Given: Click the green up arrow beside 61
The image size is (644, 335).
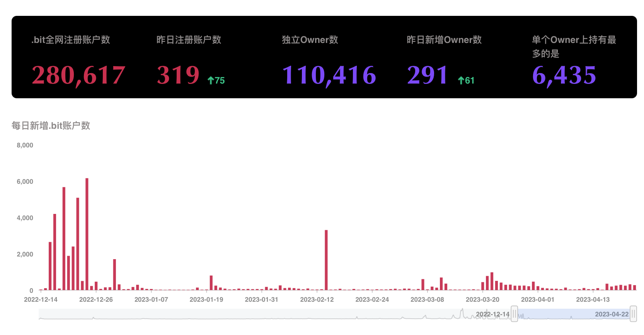Looking at the screenshot, I should coord(461,80).
